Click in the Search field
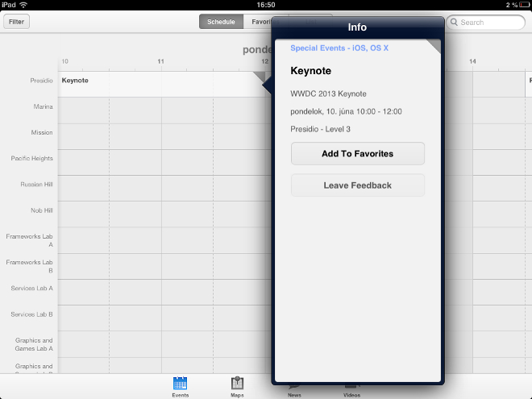The image size is (532, 399). tap(485, 22)
